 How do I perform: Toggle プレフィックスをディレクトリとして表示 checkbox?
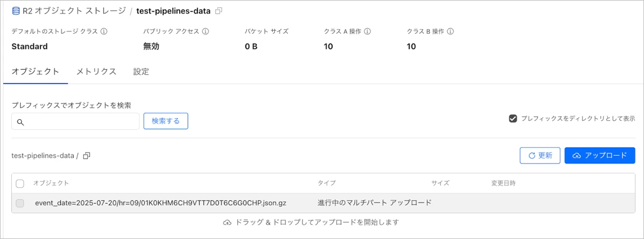(x=513, y=119)
